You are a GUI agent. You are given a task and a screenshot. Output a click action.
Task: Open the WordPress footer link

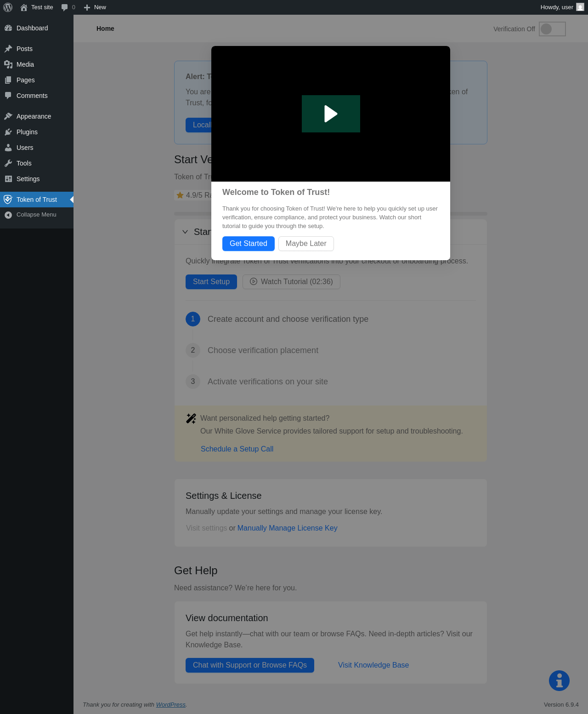click(x=171, y=705)
